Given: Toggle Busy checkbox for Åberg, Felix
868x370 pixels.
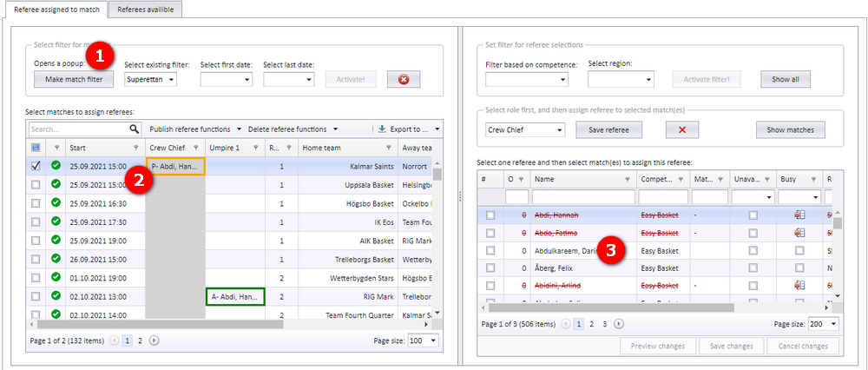Looking at the screenshot, I should coord(799,268).
